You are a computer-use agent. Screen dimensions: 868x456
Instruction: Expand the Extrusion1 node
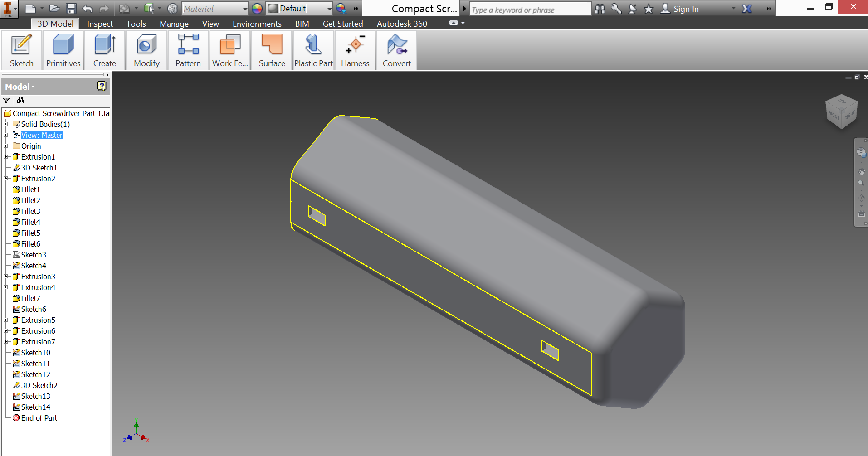(x=6, y=157)
